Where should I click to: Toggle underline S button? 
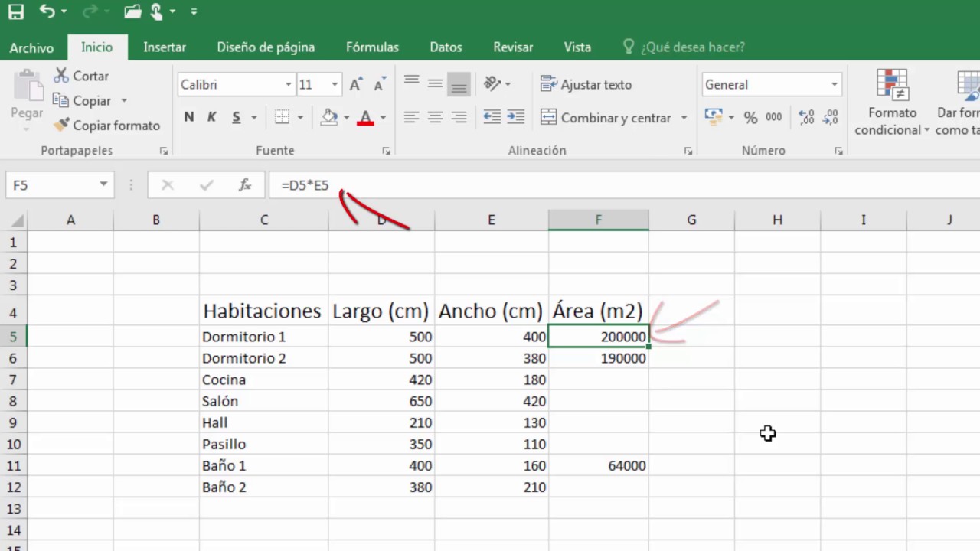236,117
